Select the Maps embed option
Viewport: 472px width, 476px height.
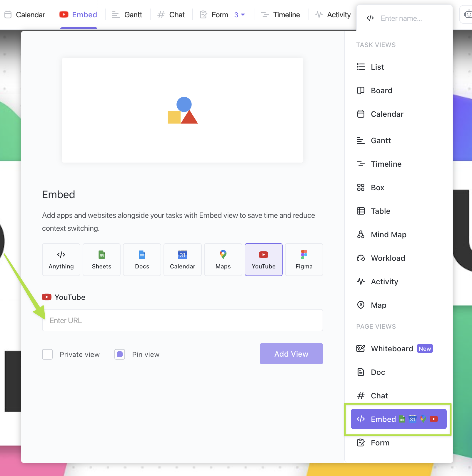(x=223, y=259)
